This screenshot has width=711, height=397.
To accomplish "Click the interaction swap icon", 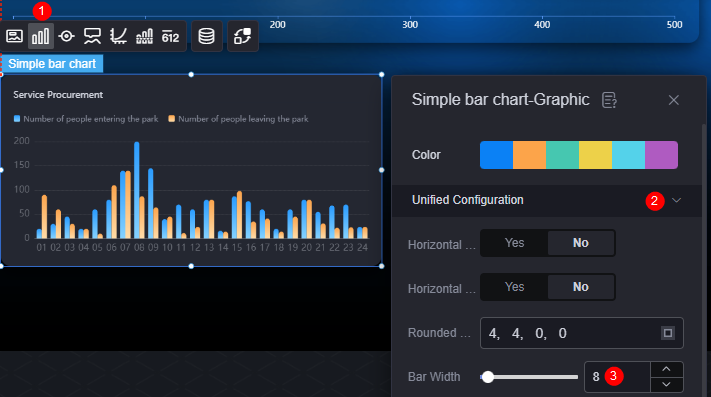I will [243, 36].
